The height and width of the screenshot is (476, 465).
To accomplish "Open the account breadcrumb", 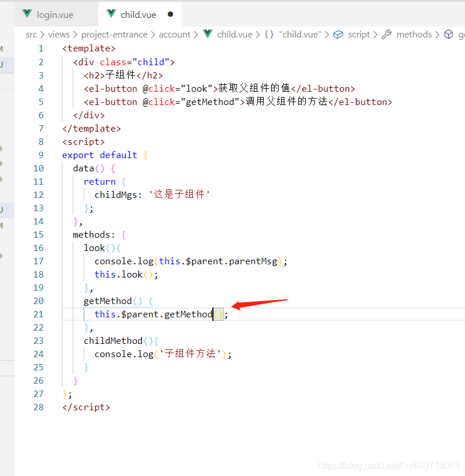I will click(x=175, y=35).
